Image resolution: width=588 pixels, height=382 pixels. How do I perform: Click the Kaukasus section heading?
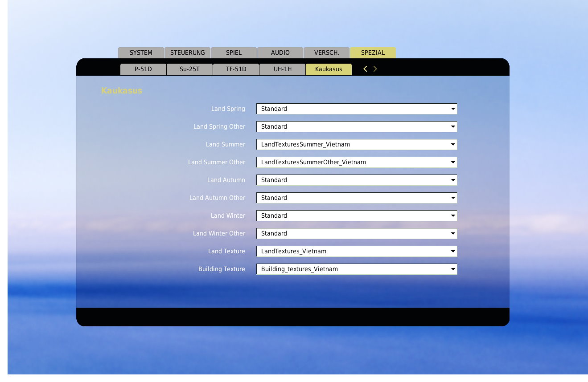pos(122,90)
